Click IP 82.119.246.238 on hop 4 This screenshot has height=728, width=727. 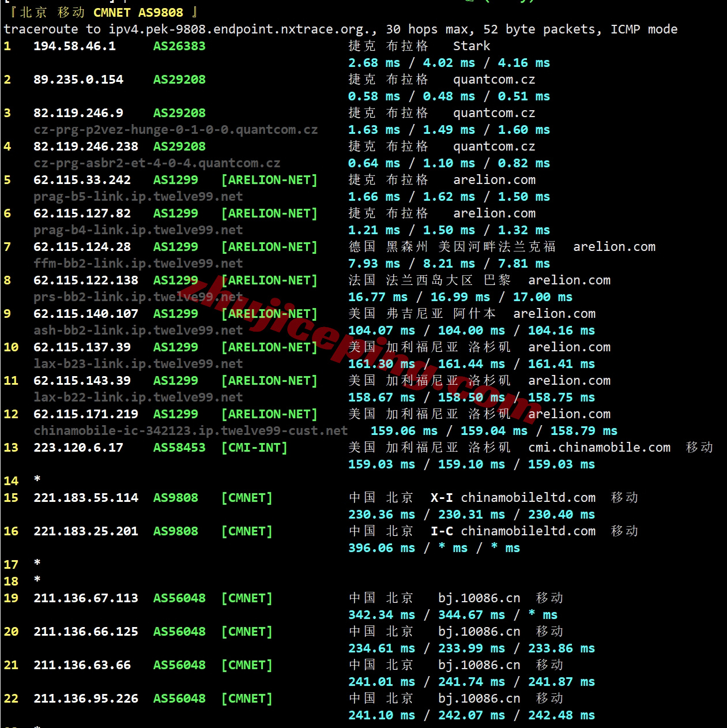[x=86, y=147]
